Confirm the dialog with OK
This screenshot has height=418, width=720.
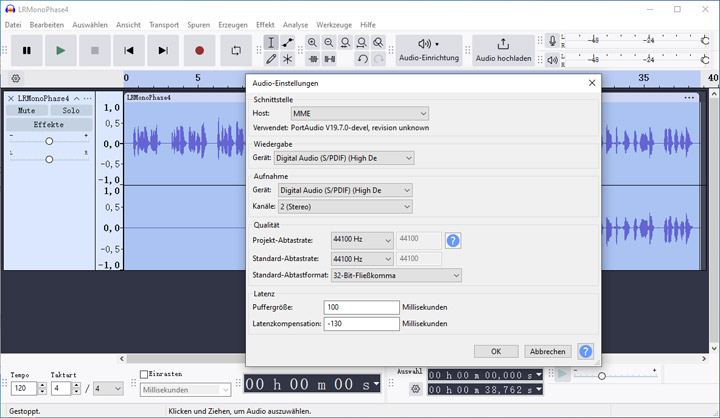click(x=496, y=351)
